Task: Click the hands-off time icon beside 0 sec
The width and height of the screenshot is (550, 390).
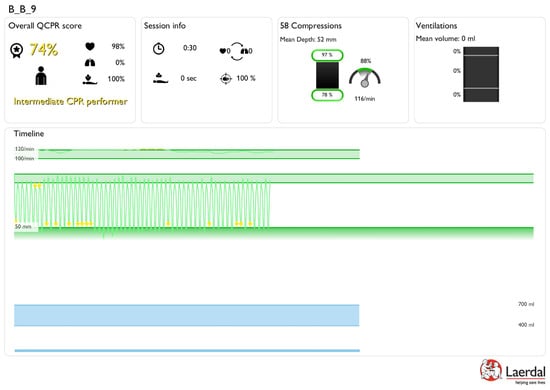Action: tap(160, 78)
